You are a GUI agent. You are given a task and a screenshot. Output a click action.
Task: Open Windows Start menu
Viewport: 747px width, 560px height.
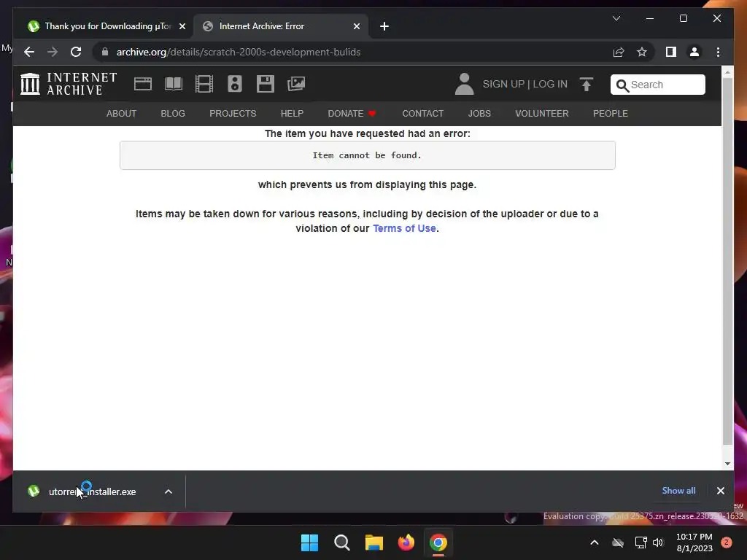309,542
